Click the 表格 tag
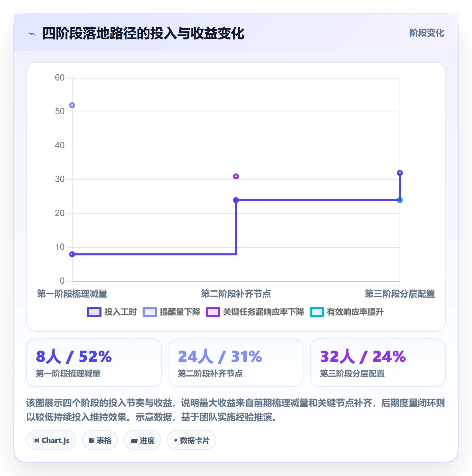The image size is (472, 476). coord(100,440)
